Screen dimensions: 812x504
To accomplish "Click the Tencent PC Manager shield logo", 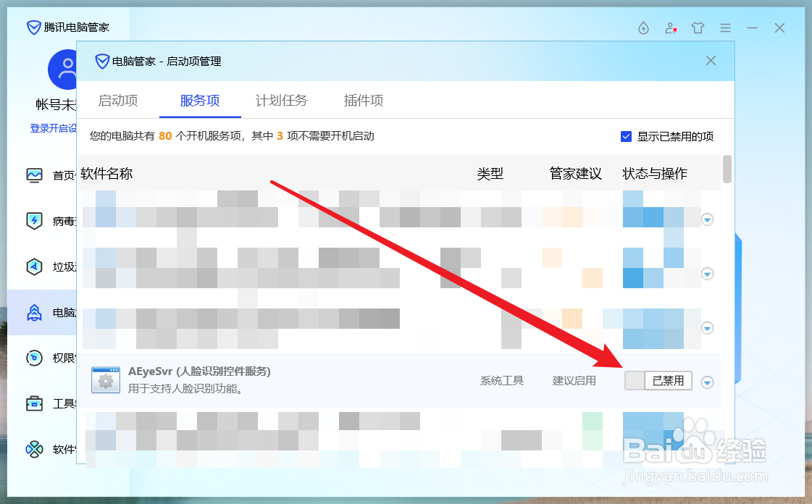I will click(x=33, y=28).
